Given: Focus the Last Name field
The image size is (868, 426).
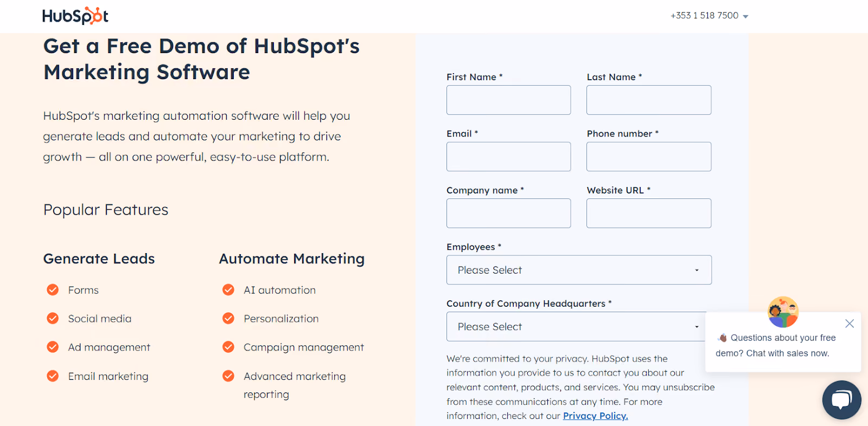Looking at the screenshot, I should (649, 100).
